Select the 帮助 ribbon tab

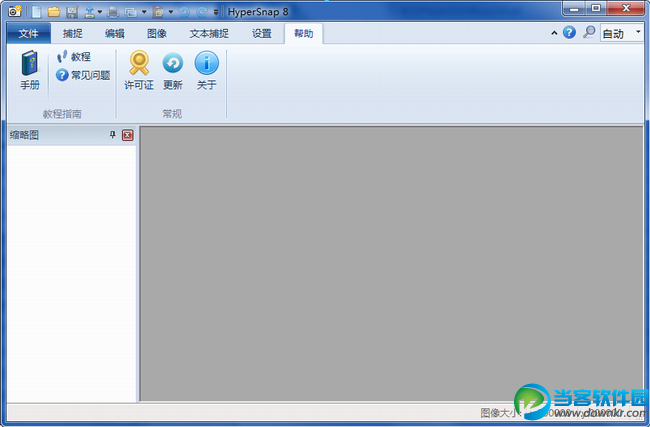pos(303,33)
